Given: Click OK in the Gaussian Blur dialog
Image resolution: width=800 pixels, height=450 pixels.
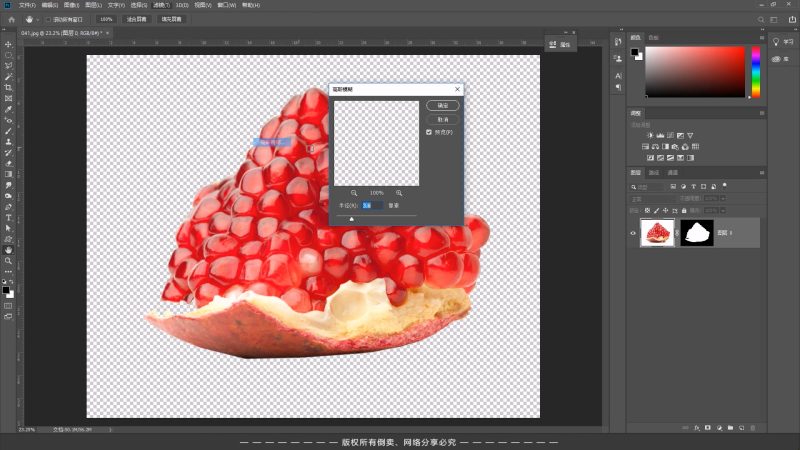Looking at the screenshot, I should pos(442,105).
